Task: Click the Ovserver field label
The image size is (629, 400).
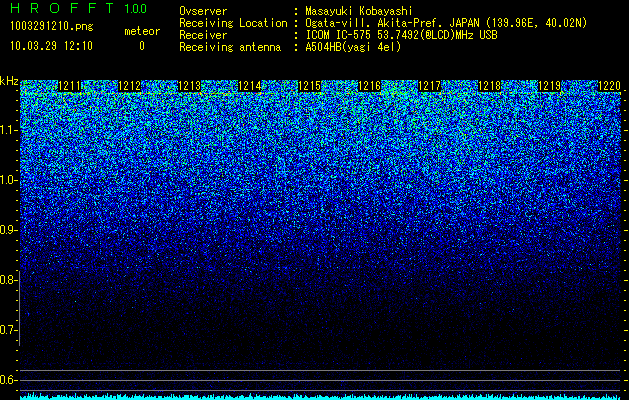Action: pos(203,11)
